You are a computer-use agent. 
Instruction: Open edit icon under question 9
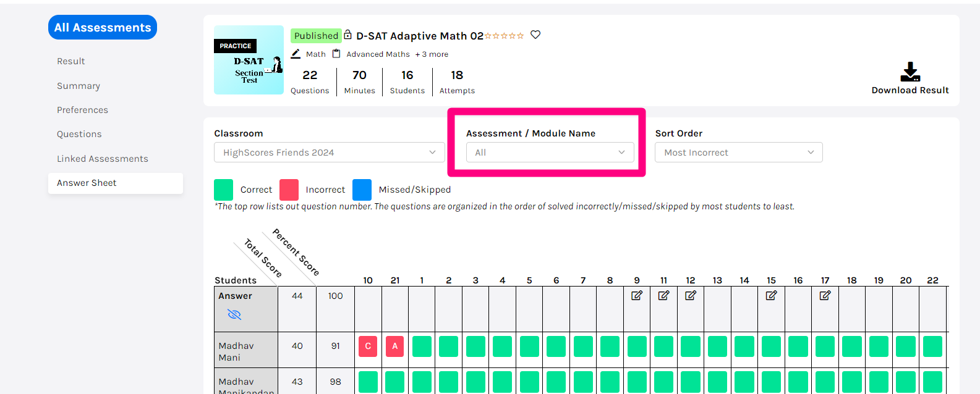(636, 296)
